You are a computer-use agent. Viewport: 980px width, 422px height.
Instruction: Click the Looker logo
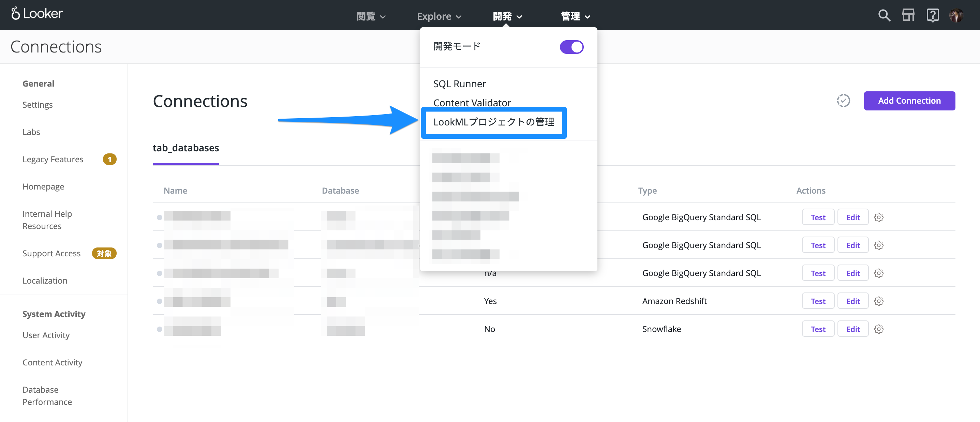coord(37,14)
